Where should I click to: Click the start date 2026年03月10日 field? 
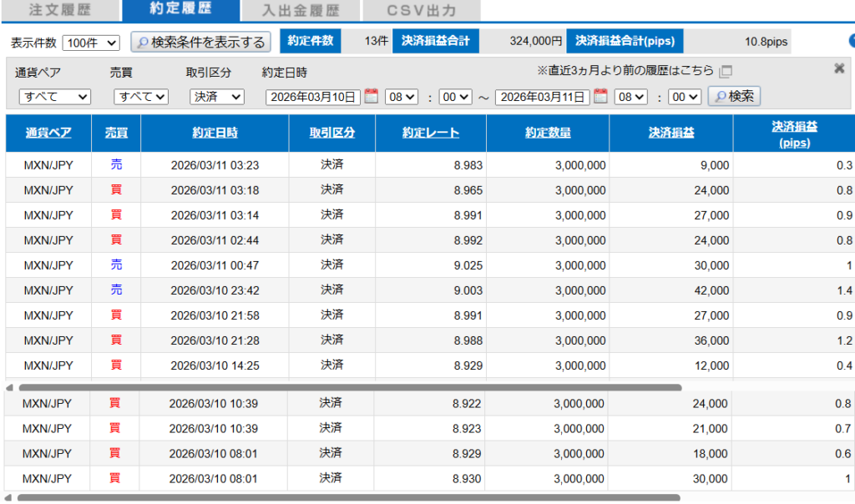313,98
